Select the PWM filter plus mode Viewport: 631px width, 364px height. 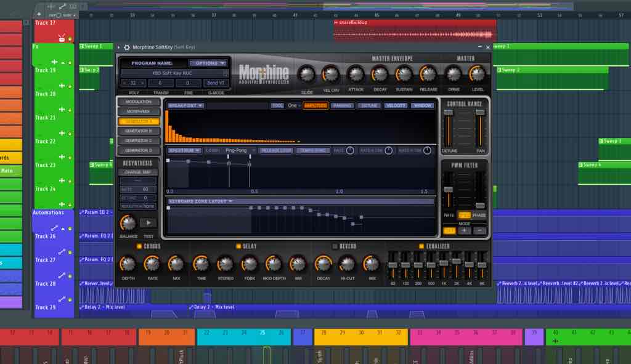464,230
